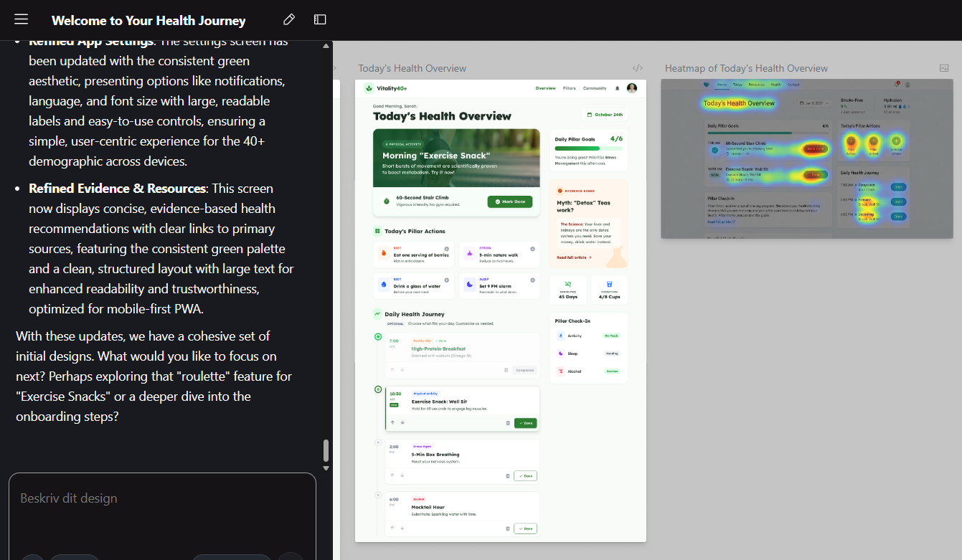This screenshot has width=962, height=560.
Task: Click plus icon on Drink a glass of water
Action: [446, 280]
